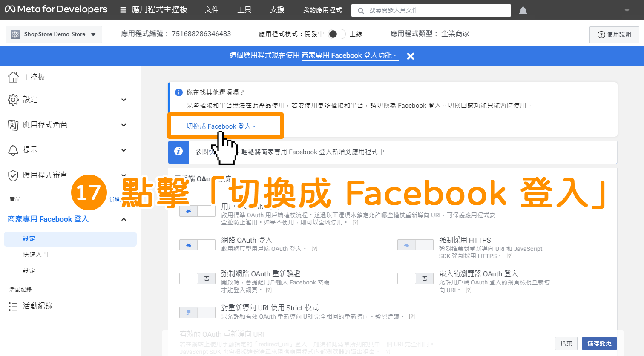Click the 提示 bell icon in sidebar

click(13, 150)
